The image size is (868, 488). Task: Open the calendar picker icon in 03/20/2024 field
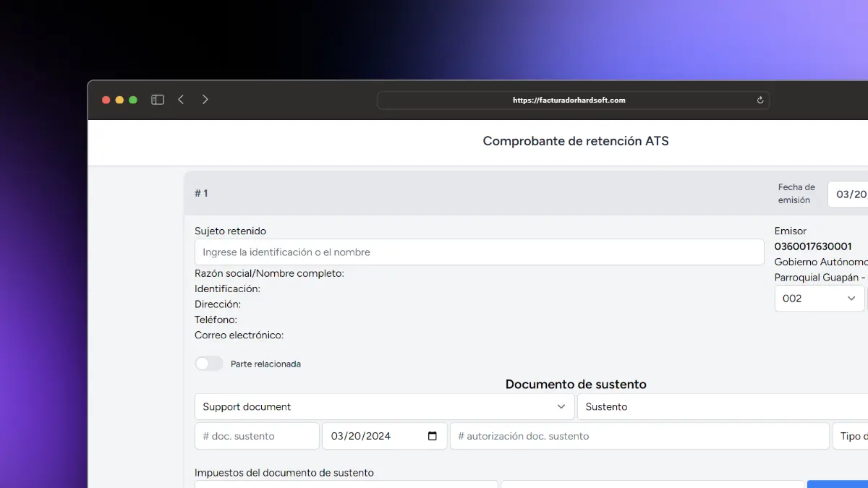(433, 436)
